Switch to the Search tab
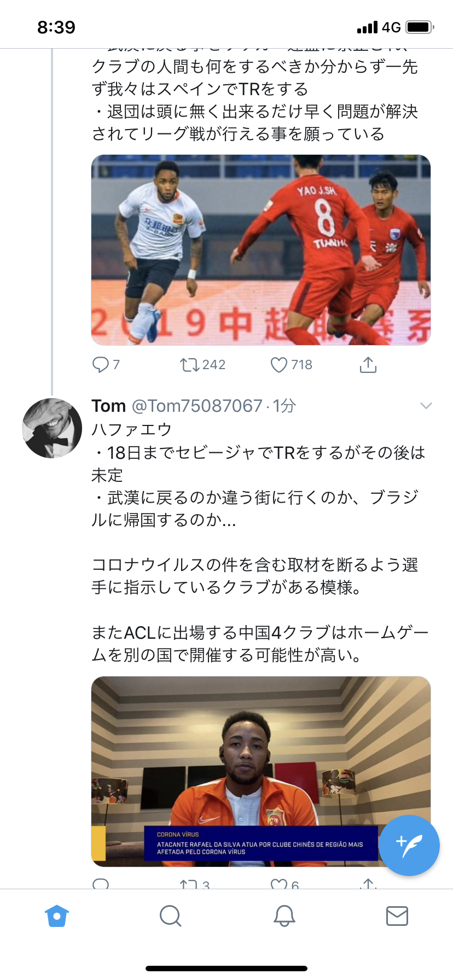This screenshot has height=980, width=453. click(170, 916)
